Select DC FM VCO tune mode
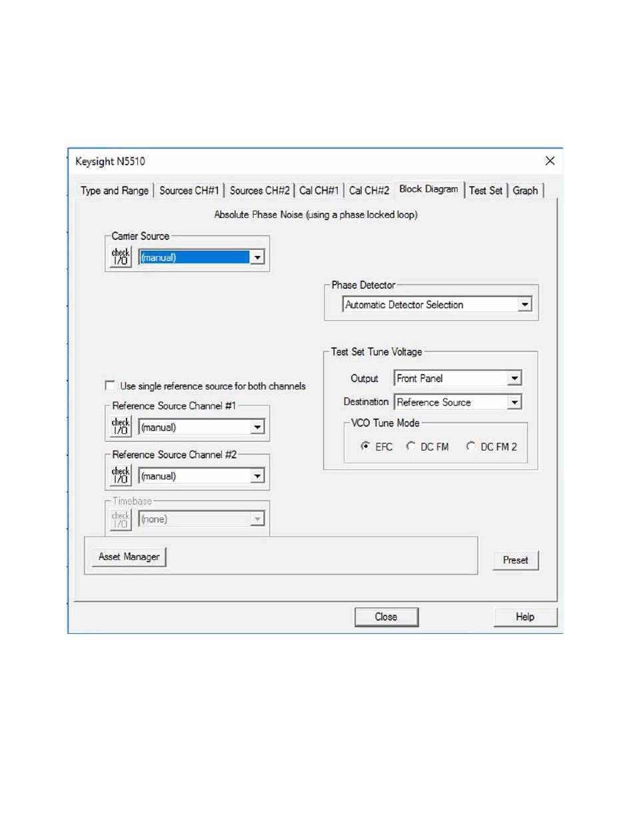Image resolution: width=633 pixels, height=840 pixels. point(411,447)
